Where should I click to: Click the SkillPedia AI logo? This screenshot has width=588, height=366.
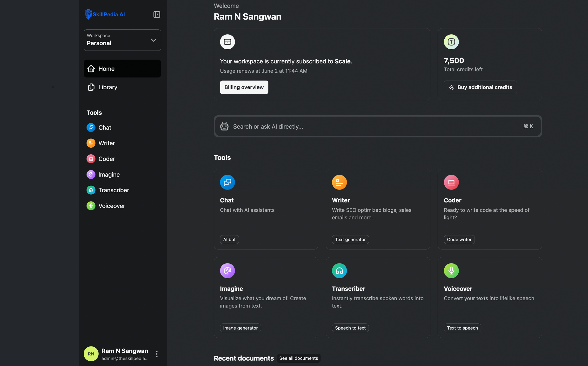105,14
